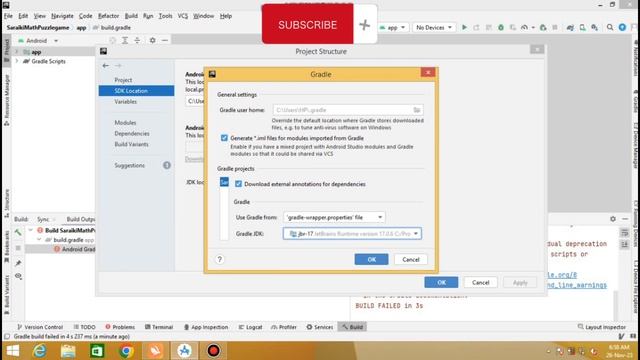Image resolution: width=640 pixels, height=360 pixels.
Task: Select Dependencies in Project Structure sidebar
Action: click(x=132, y=133)
